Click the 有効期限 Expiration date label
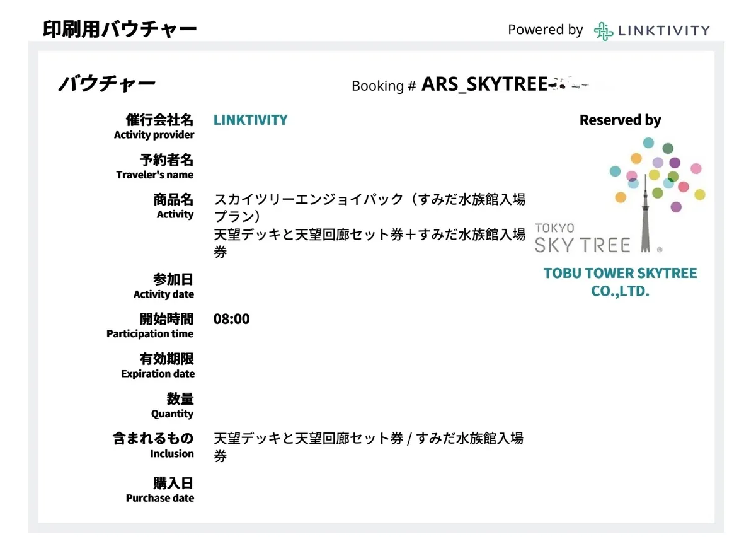This screenshot has width=756, height=556. (x=157, y=366)
